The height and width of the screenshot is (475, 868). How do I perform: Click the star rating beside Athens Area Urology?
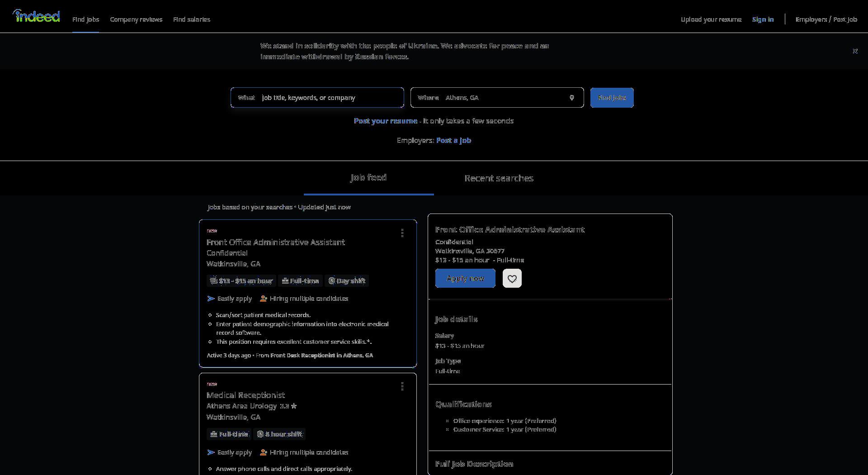coord(288,406)
